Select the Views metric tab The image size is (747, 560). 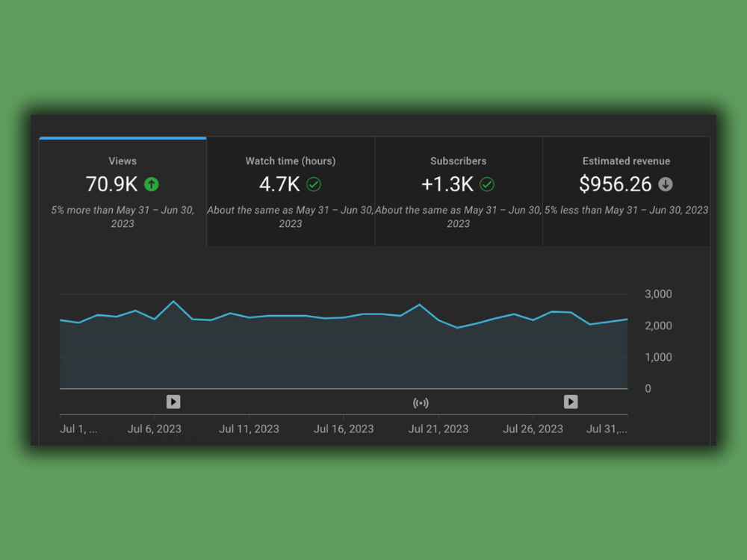pyautogui.click(x=123, y=191)
